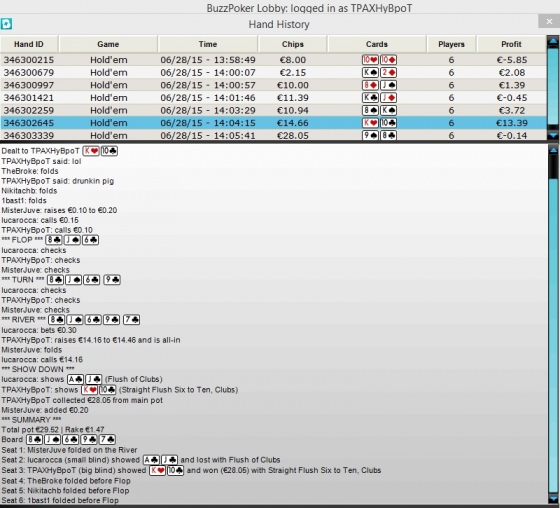Click the up arrow of hand details scrollbar

coord(553,150)
